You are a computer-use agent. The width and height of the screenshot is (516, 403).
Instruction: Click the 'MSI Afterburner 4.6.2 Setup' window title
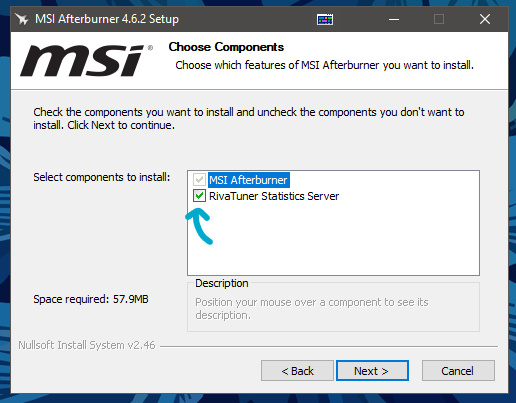click(107, 19)
